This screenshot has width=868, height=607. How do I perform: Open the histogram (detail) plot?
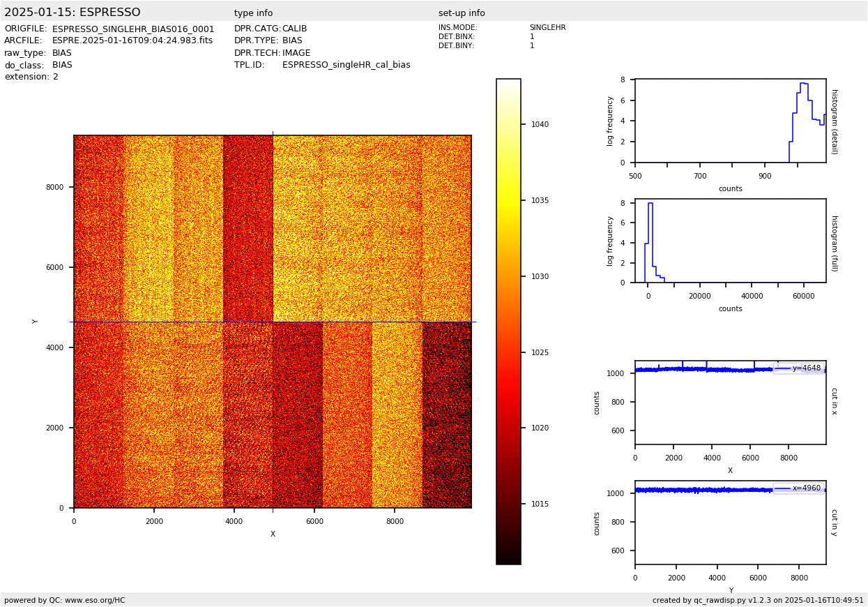click(730, 121)
